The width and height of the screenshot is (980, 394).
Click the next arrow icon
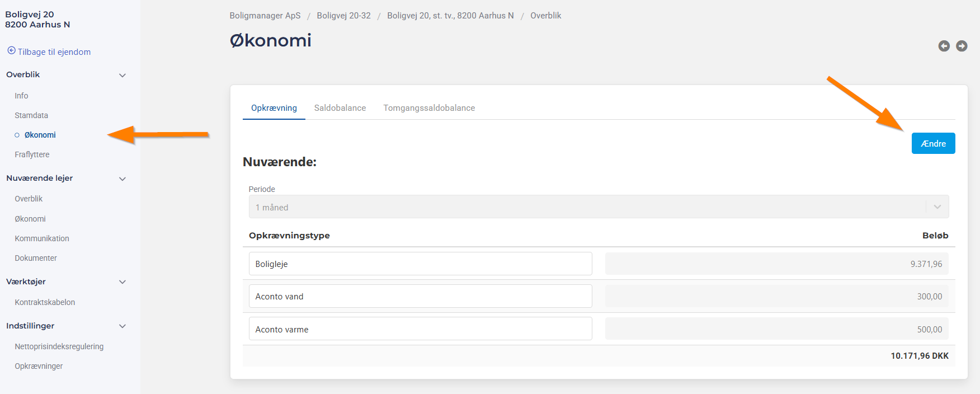(962, 46)
